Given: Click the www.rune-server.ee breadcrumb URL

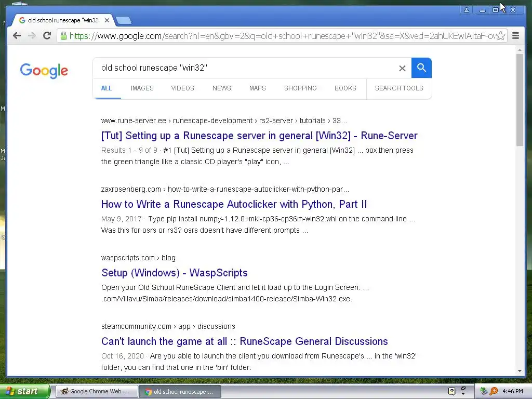Looking at the screenshot, I should coord(224,121).
